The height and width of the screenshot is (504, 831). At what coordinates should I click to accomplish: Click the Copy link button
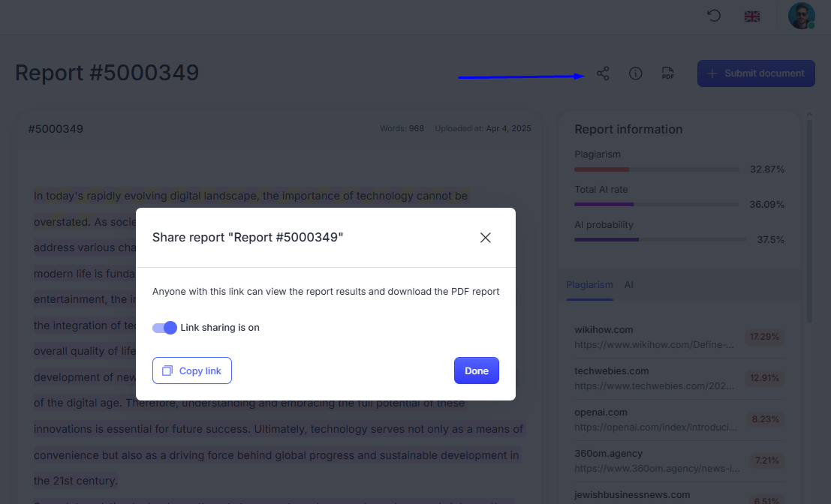coord(191,370)
